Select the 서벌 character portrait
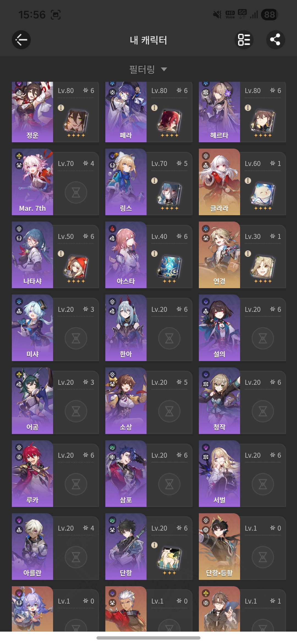This screenshot has height=644, width=297. click(x=219, y=474)
